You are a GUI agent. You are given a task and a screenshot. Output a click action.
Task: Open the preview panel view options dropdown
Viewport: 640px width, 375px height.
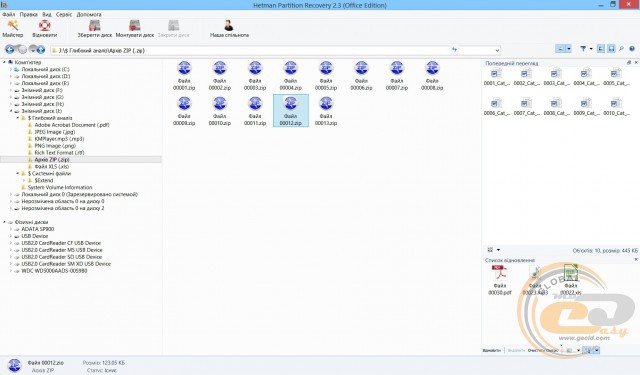(x=498, y=250)
